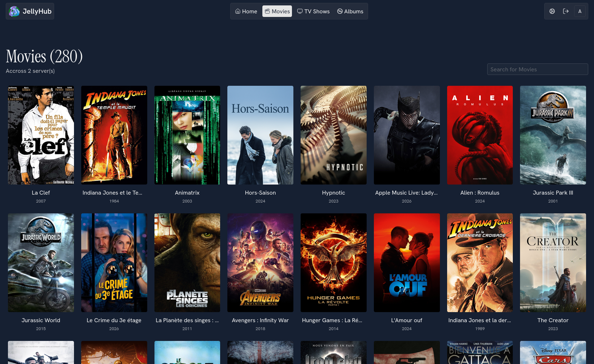Open Avengers Infinity War poster
The image size is (594, 364).
click(x=260, y=263)
